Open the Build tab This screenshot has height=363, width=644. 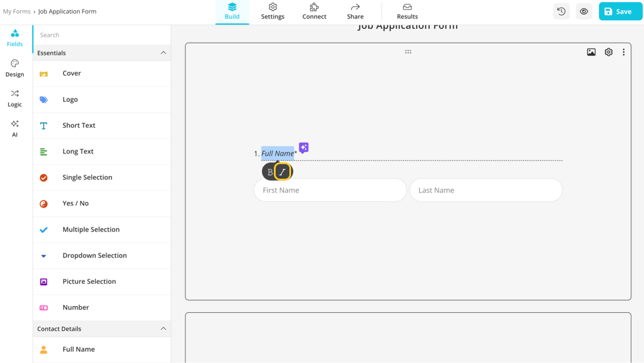(232, 12)
